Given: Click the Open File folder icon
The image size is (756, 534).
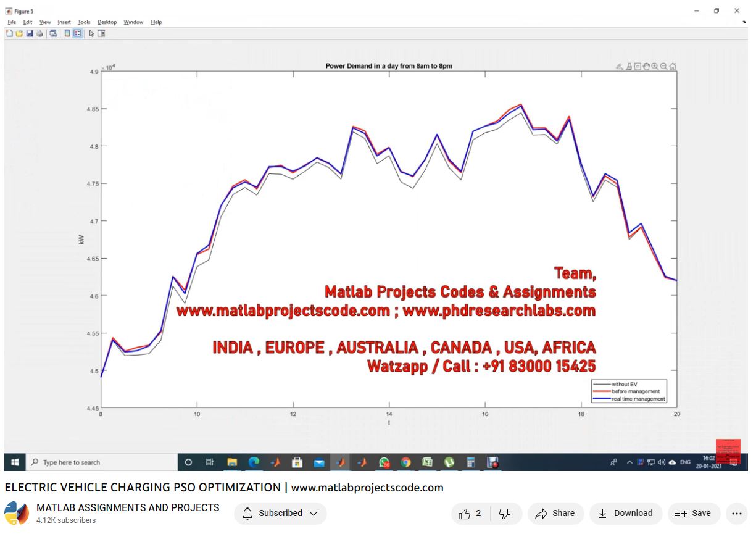Looking at the screenshot, I should click(19, 33).
